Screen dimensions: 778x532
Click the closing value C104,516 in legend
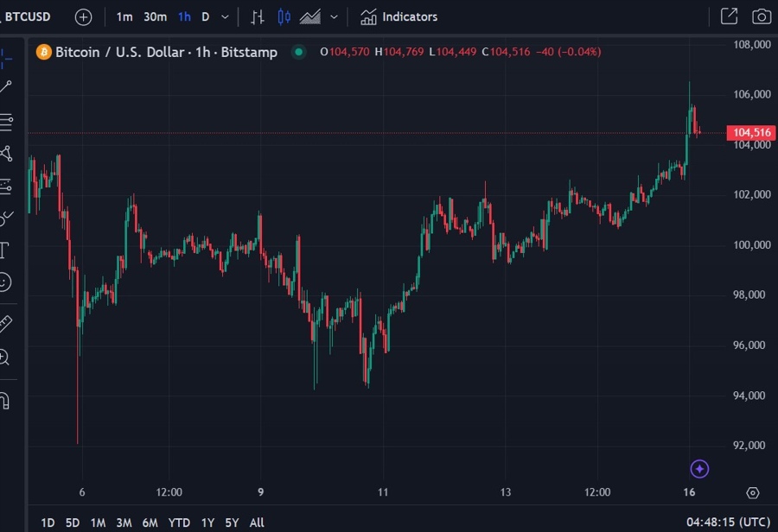(506, 52)
